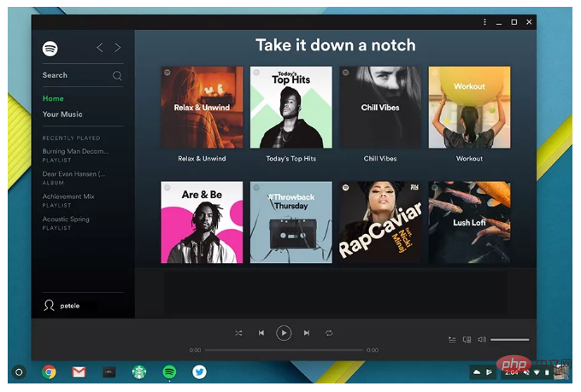This screenshot has height=392, width=581.
Task: Click Today's Top Hits title below its cover
Action: (x=290, y=159)
